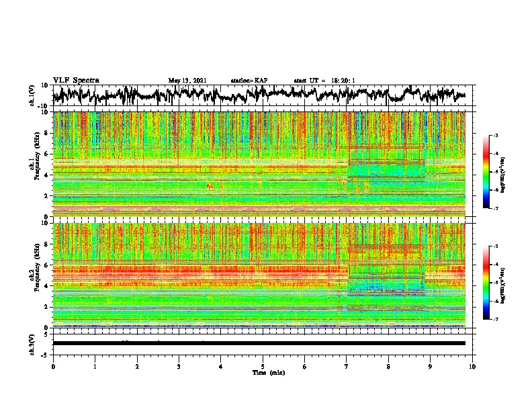Click the ch.2 "Frequency (kHz)" axis label
The height and width of the screenshot is (411, 532).
tap(38, 267)
